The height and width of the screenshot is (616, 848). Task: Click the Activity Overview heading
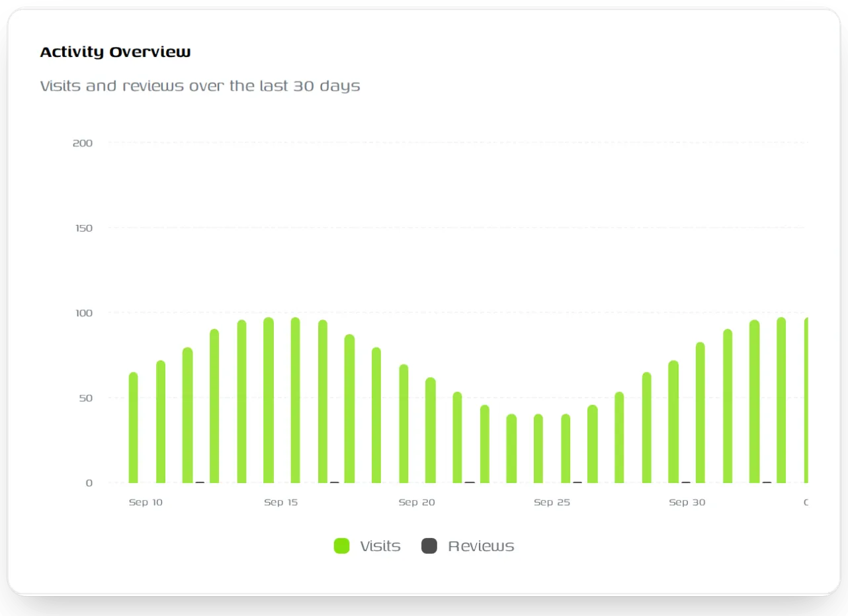click(116, 52)
